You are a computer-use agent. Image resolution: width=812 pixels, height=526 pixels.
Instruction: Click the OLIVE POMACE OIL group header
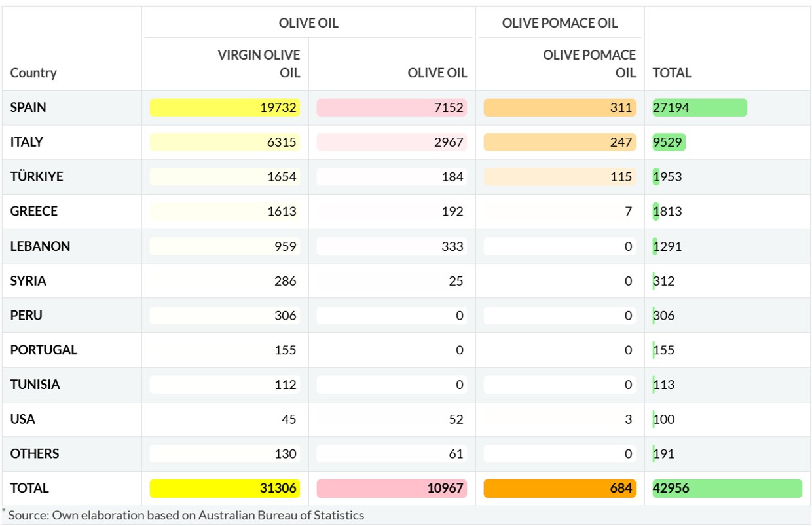[x=560, y=23]
